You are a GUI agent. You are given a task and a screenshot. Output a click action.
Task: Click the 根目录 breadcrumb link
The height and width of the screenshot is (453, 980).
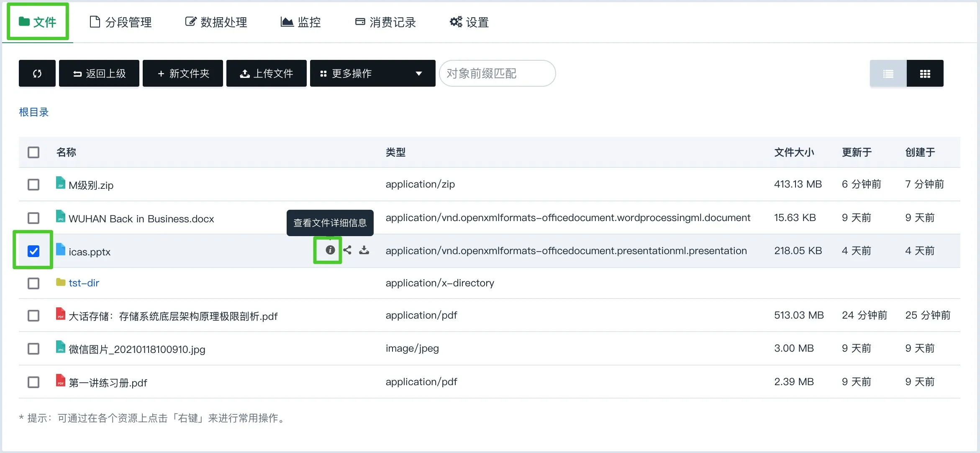(34, 112)
